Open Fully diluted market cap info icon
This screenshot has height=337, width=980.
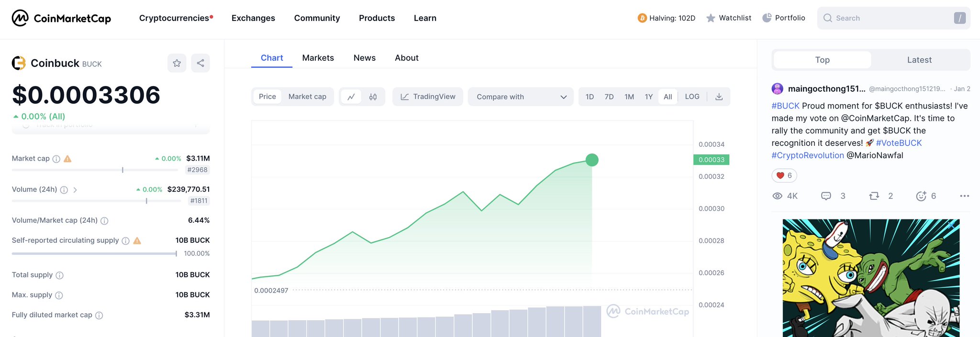click(99, 315)
